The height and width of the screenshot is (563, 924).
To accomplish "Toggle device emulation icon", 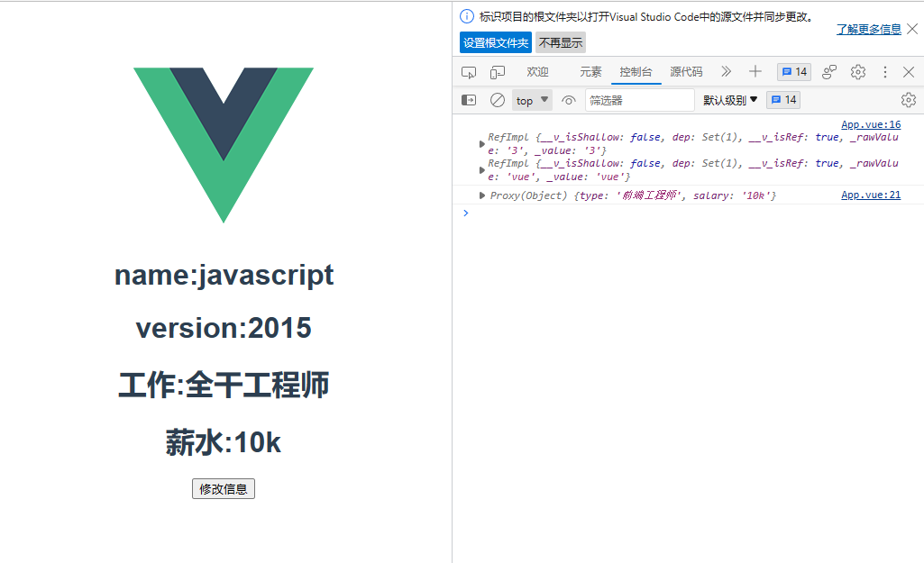I will tap(498, 72).
